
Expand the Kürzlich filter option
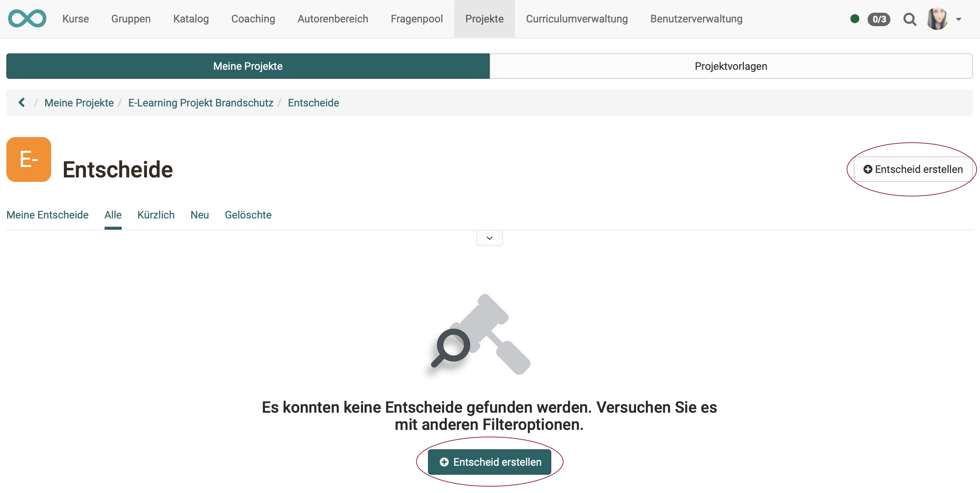click(x=156, y=214)
